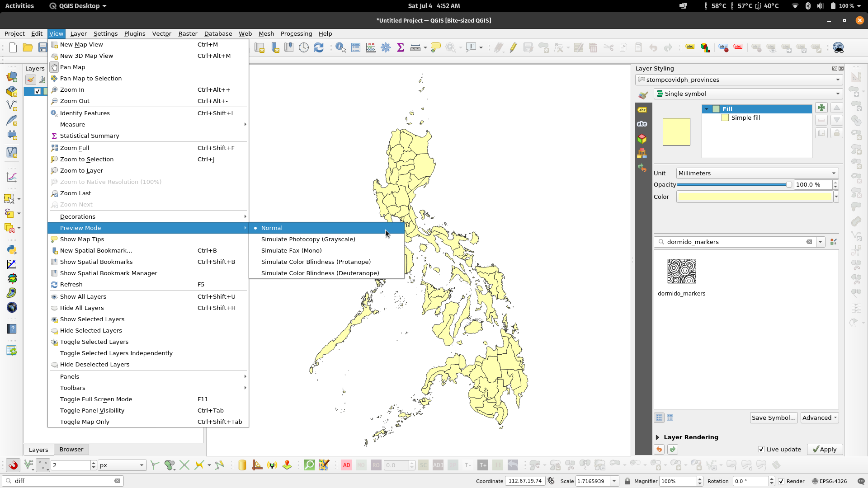Click the Refresh toolbar icon

pyautogui.click(x=319, y=47)
